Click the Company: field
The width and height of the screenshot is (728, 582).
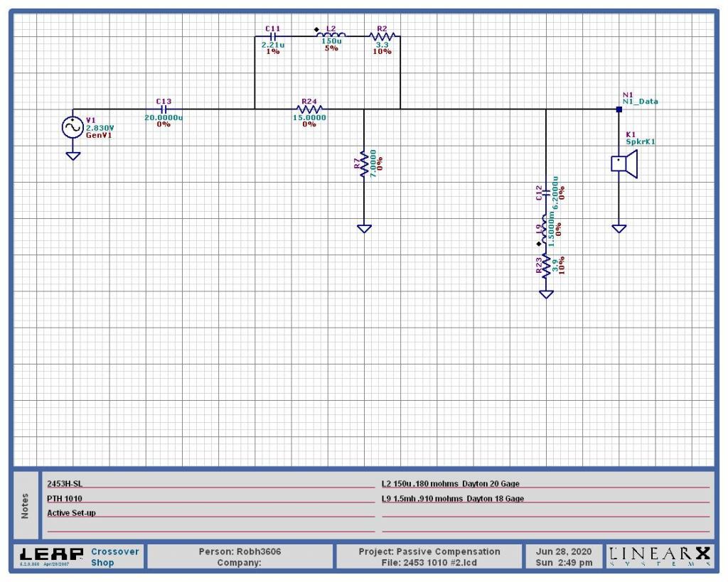pyautogui.click(x=239, y=563)
